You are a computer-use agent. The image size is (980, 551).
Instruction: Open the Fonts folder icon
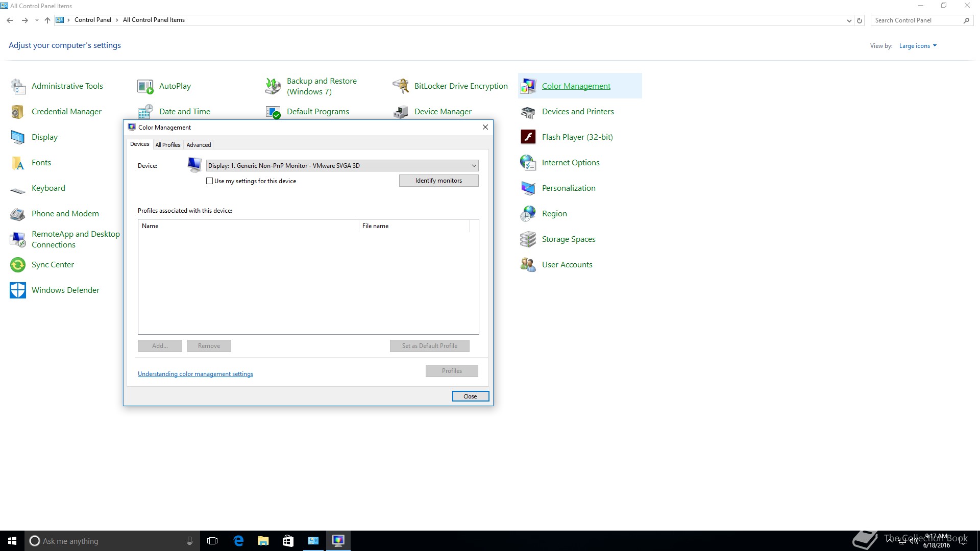18,163
